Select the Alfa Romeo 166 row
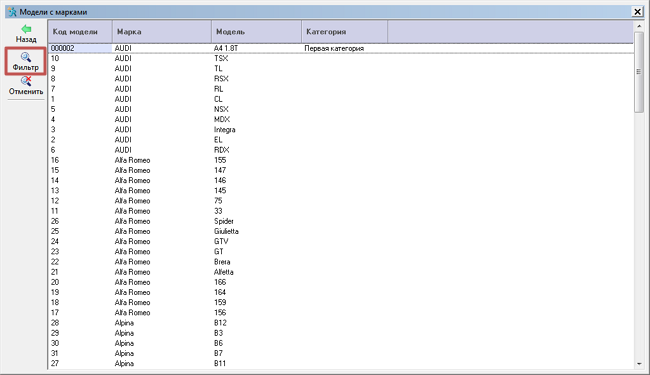The width and height of the screenshot is (650, 375). point(341,282)
